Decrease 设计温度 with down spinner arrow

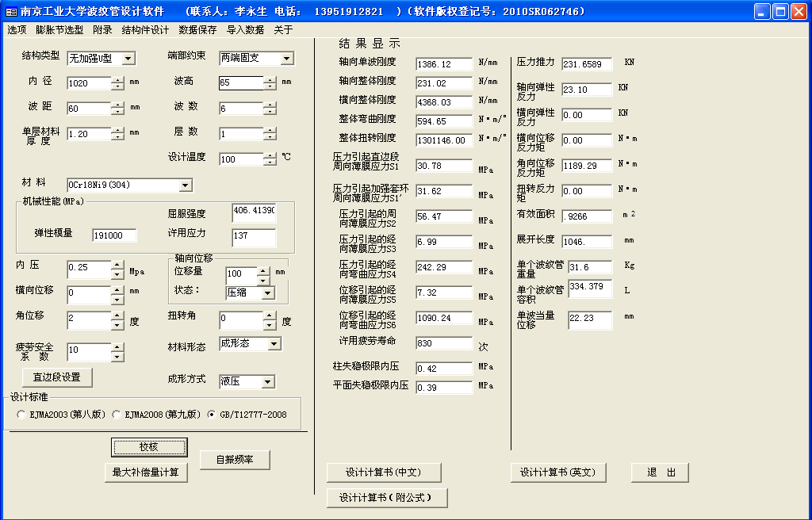[x=270, y=162]
